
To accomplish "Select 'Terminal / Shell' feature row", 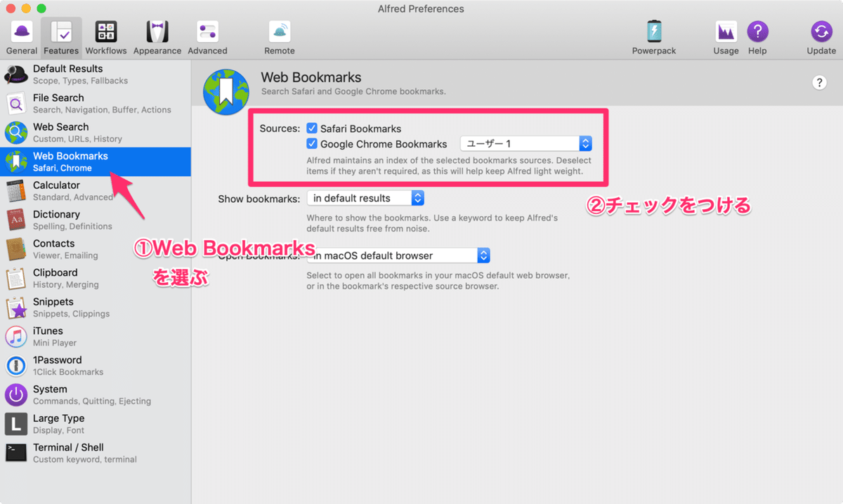I will [96, 453].
